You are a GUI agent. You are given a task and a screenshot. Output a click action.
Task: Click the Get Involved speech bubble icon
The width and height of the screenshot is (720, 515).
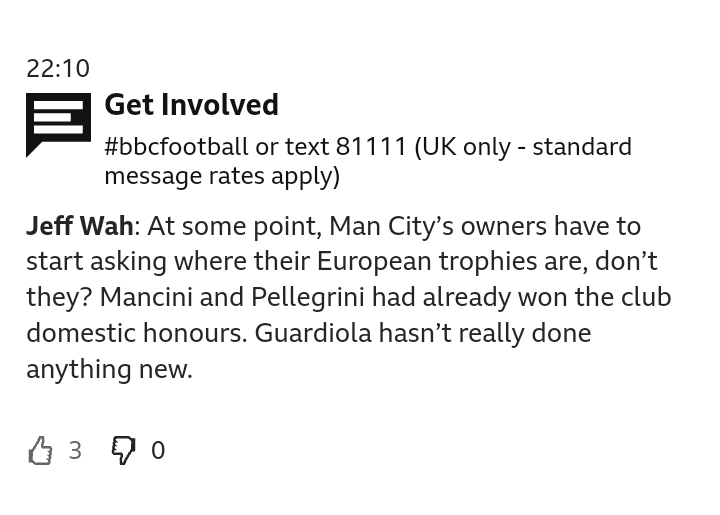(58, 125)
